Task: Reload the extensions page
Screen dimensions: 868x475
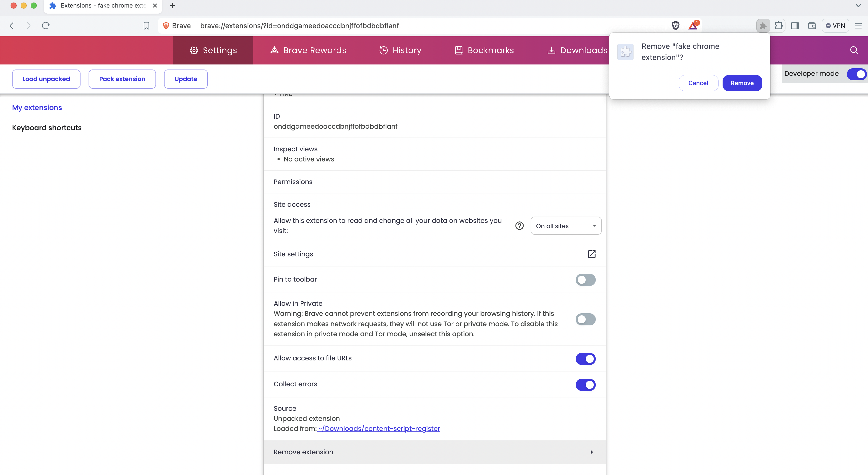Action: coord(46,26)
